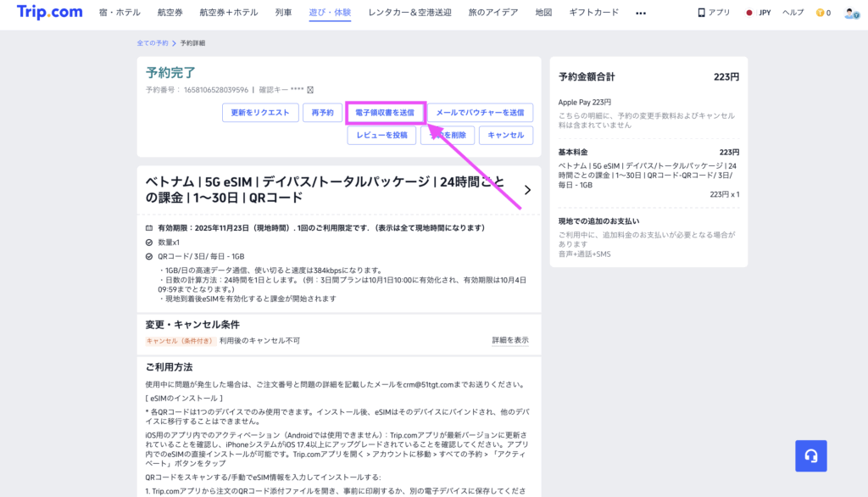Click the Trip.com logo
Screen dimensions: 868x497
[48, 13]
